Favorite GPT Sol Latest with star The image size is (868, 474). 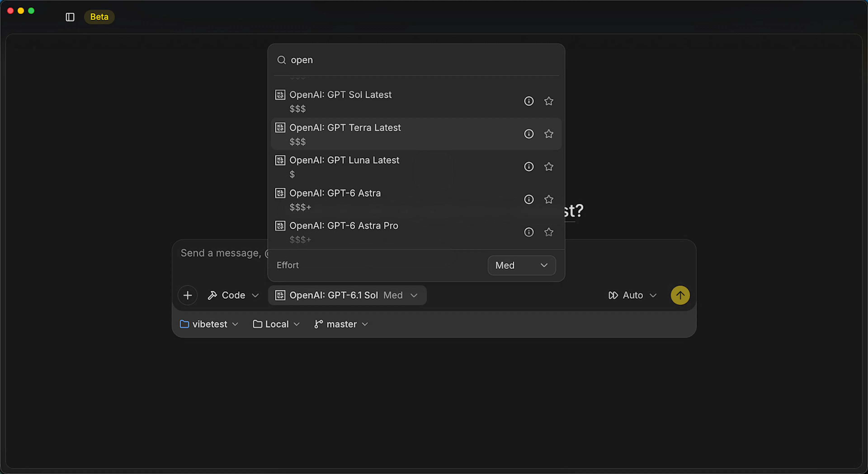tap(549, 101)
